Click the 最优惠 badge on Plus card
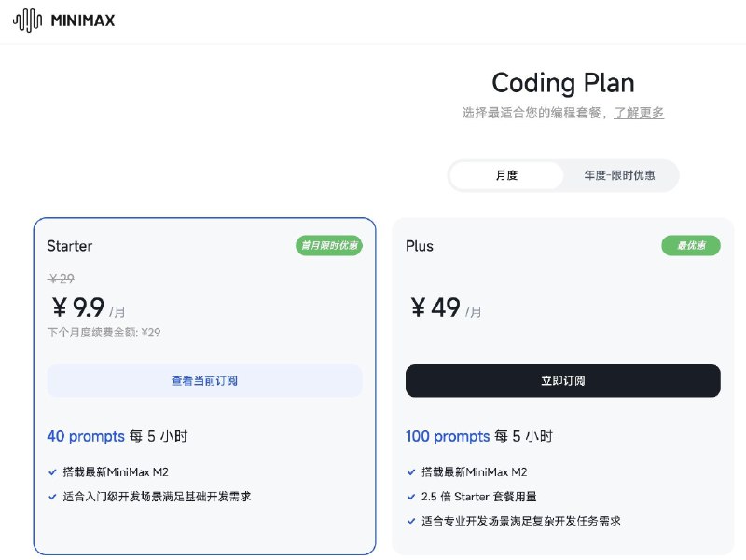Viewport: 746px width, 560px height. [x=692, y=246]
